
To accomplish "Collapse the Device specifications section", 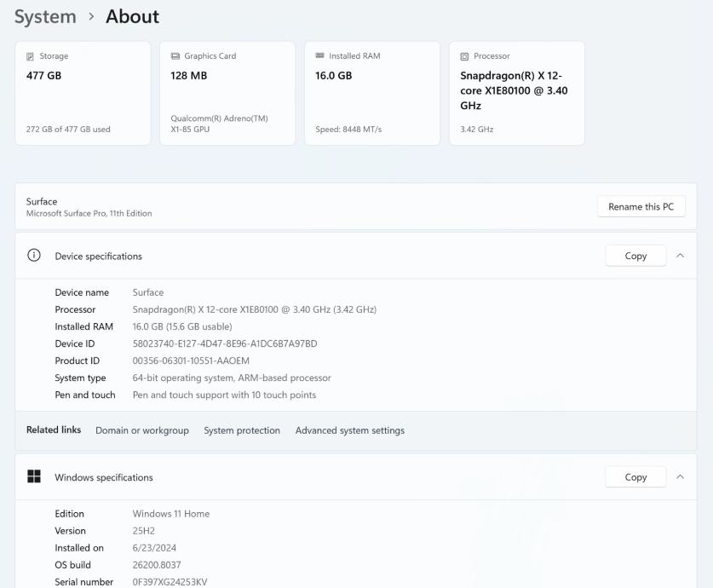I will (680, 256).
